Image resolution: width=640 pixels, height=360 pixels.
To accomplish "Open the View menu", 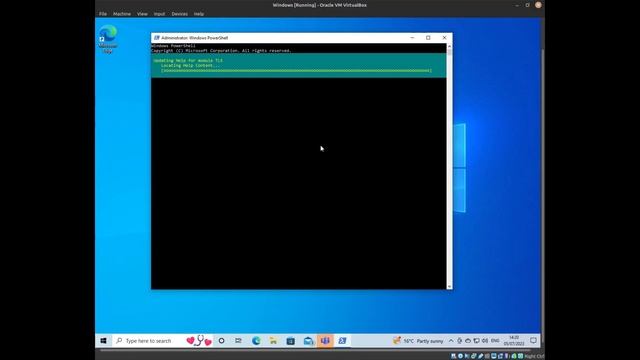I will pos(142,14).
